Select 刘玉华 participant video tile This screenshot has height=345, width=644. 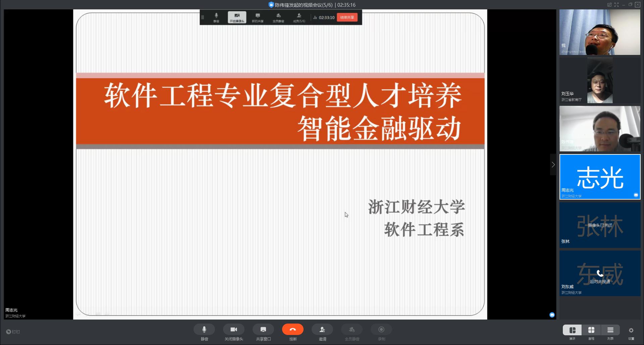click(600, 81)
